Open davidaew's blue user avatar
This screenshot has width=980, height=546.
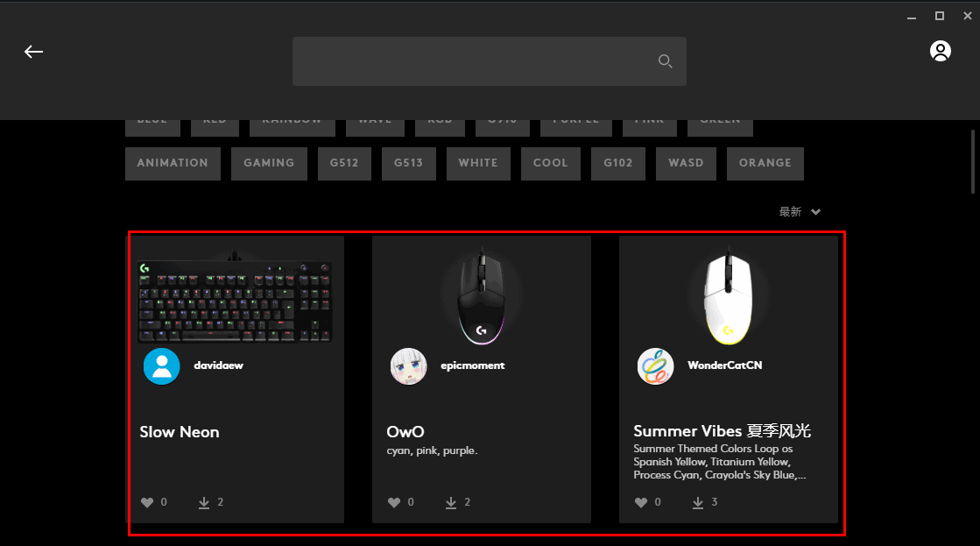(x=162, y=366)
